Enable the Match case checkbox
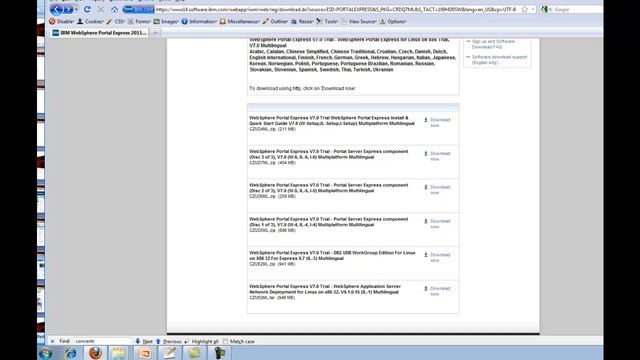This screenshot has height=360, width=640. (225, 341)
